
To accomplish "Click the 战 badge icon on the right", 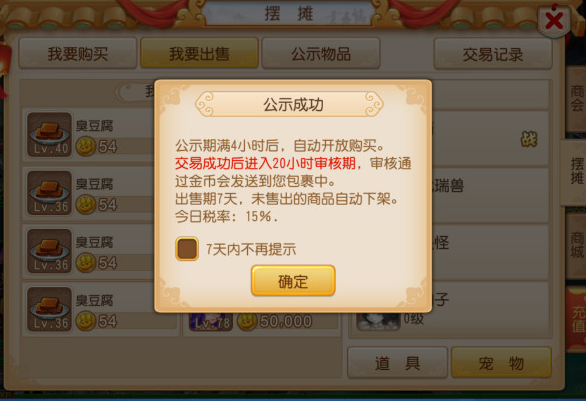I will click(529, 139).
